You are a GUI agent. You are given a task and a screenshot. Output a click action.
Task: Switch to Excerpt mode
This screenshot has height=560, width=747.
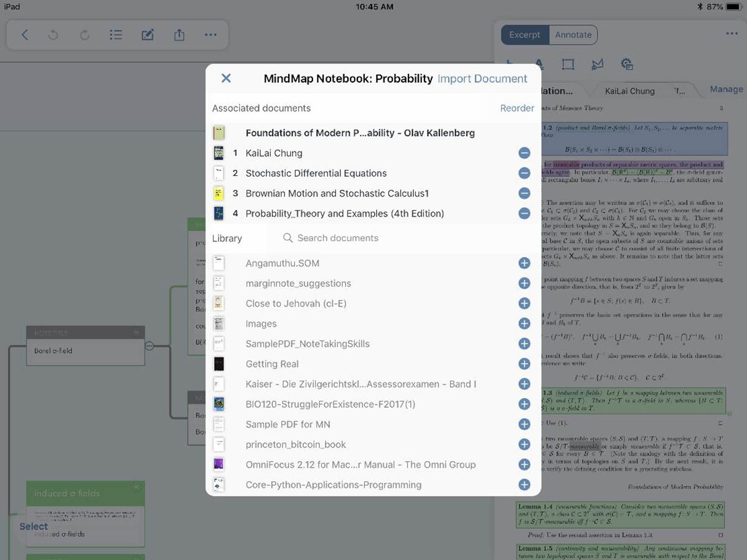tap(525, 35)
